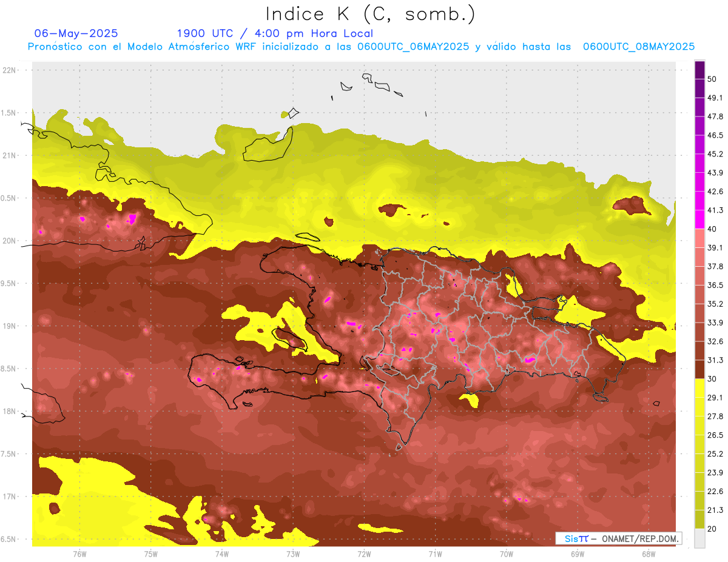Screen dimensions: 728x562
Task: Pick the bright yellow swatch between 29.1 and 30
Action: (x=699, y=388)
